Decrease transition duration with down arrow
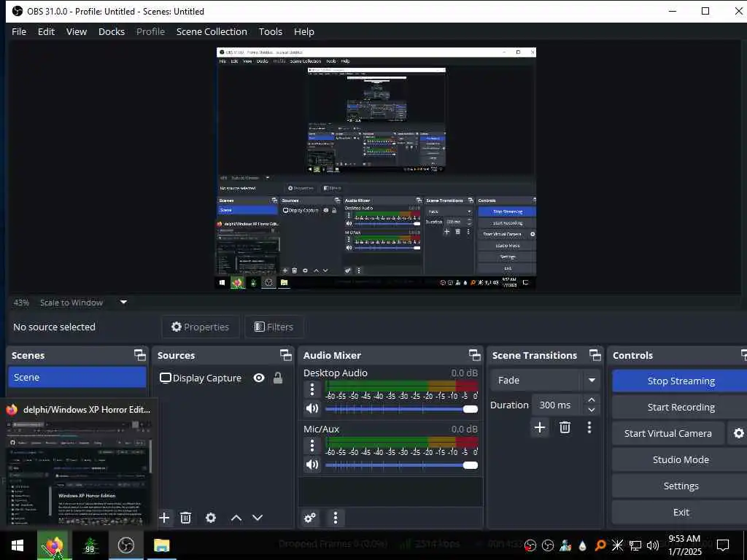This screenshot has width=747, height=560. [591, 410]
